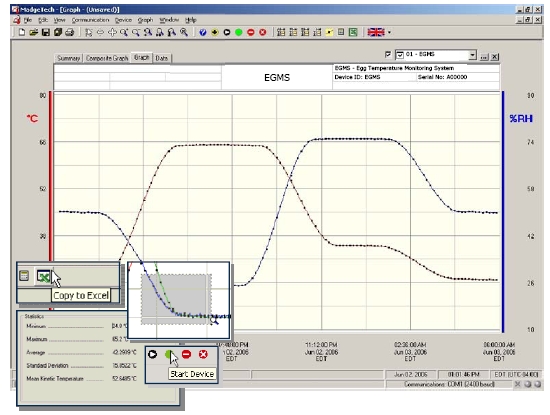Screen dimensions: 550x415
Task: Open the 01 - EGMS device dropdown
Action: pyautogui.click(x=472, y=55)
